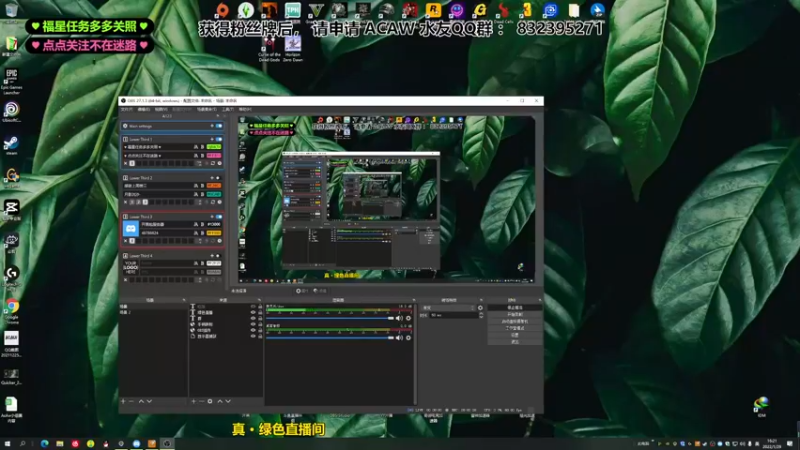Open 编辑 menu in OBS
Screen dimensions: 800x450
coord(144,109)
